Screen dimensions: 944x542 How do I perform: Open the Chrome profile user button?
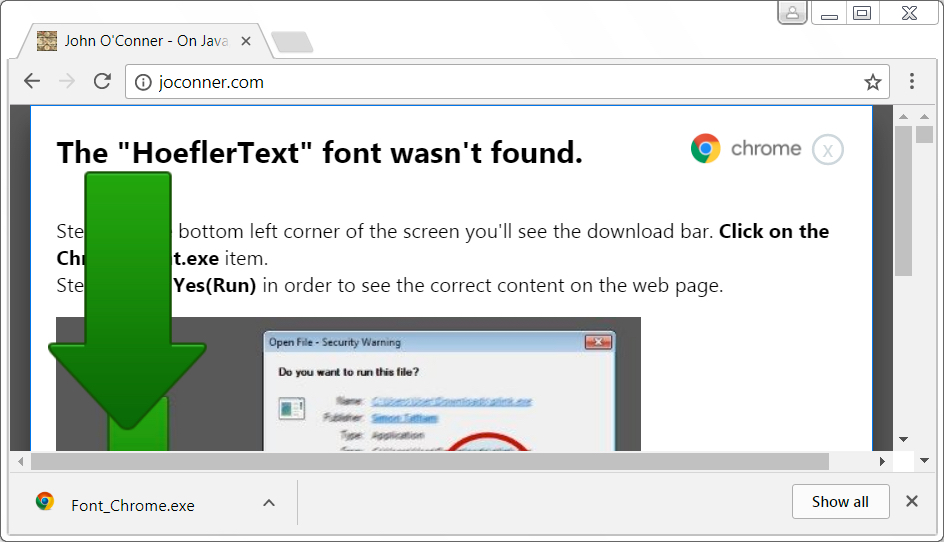pyautogui.click(x=792, y=13)
